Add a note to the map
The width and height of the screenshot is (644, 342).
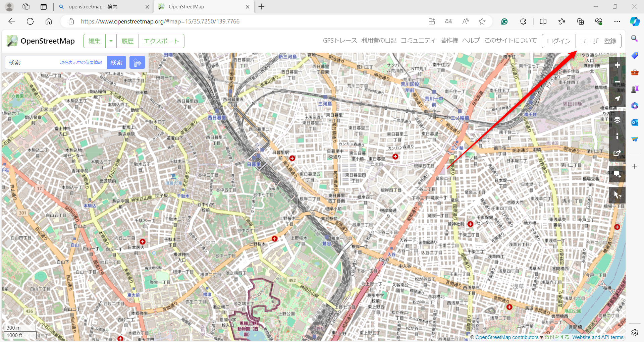point(617,174)
